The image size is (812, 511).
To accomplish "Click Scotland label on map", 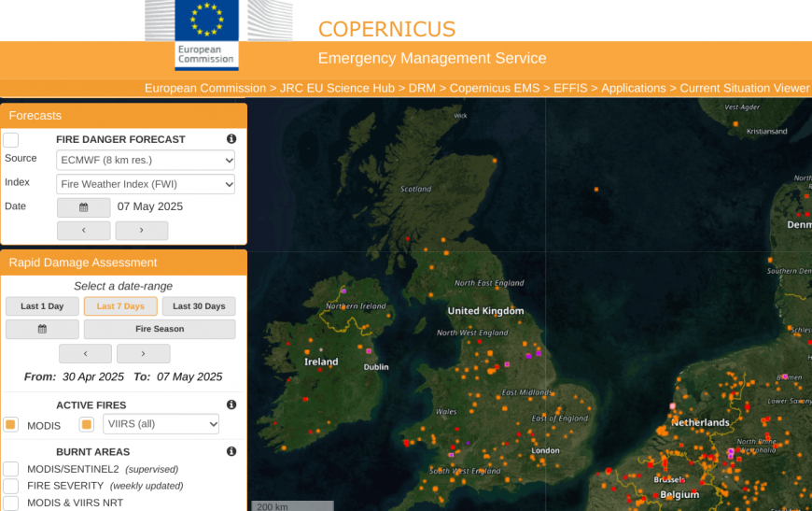I will tap(416, 189).
